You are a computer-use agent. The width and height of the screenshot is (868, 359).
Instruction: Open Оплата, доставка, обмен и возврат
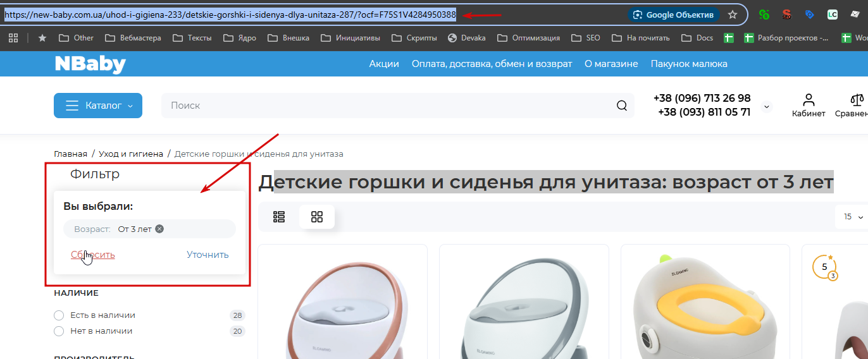pos(492,64)
